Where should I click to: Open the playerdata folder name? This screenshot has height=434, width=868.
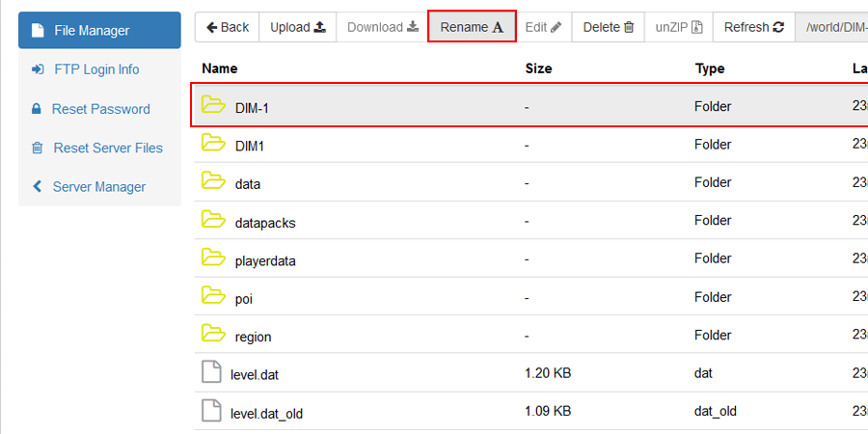pyautogui.click(x=265, y=261)
